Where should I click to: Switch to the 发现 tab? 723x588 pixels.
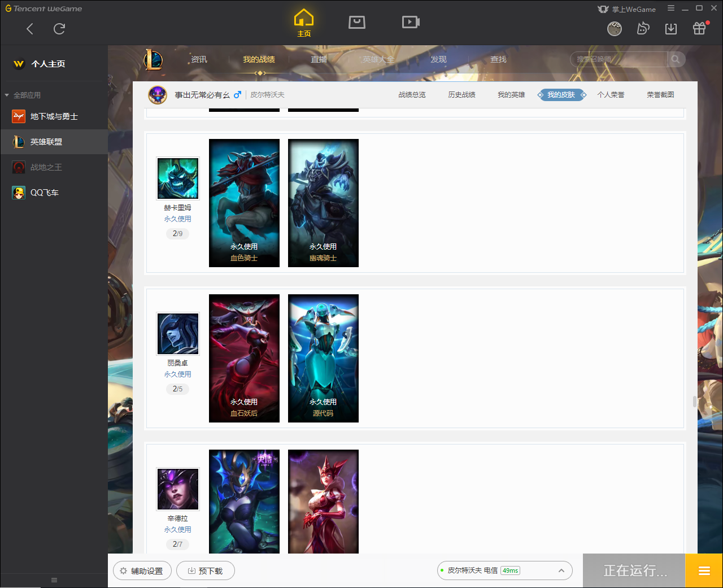coord(438,59)
